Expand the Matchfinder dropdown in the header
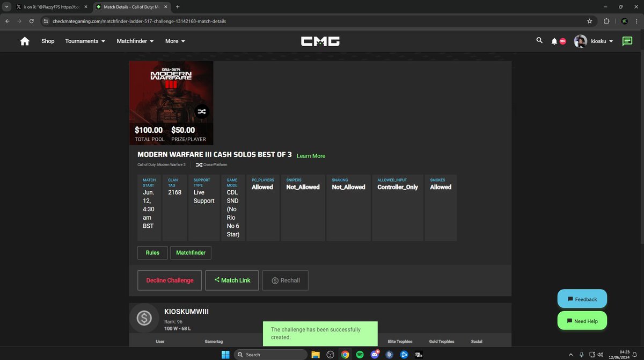Viewport: 644px width, 360px height. [135, 41]
